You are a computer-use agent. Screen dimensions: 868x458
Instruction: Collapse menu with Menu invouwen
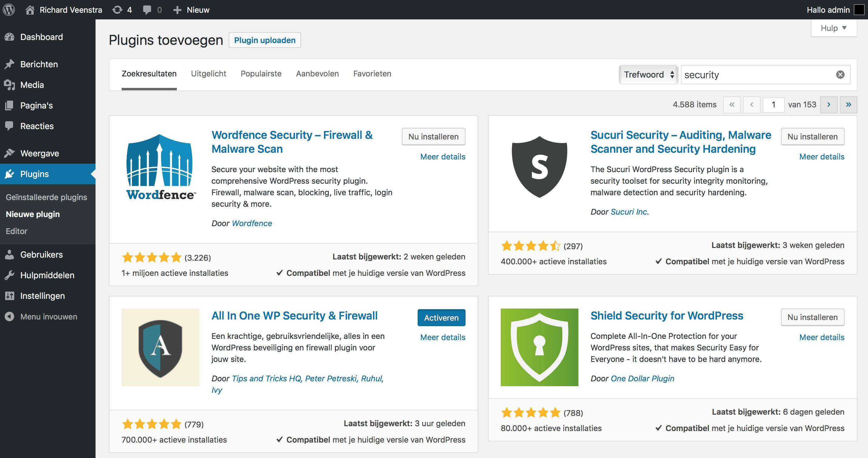pos(48,316)
